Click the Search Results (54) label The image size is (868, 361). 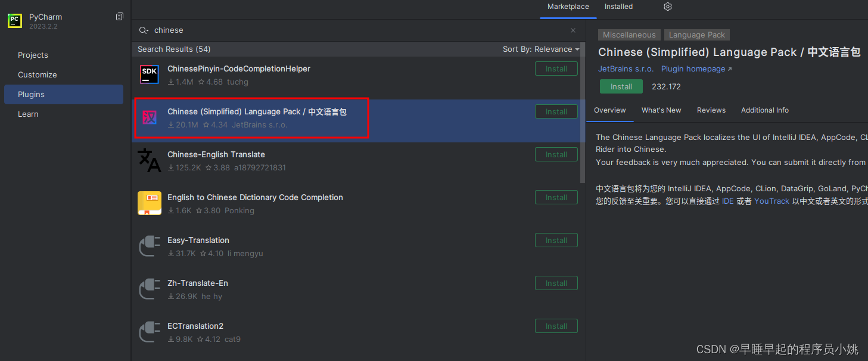tap(174, 49)
